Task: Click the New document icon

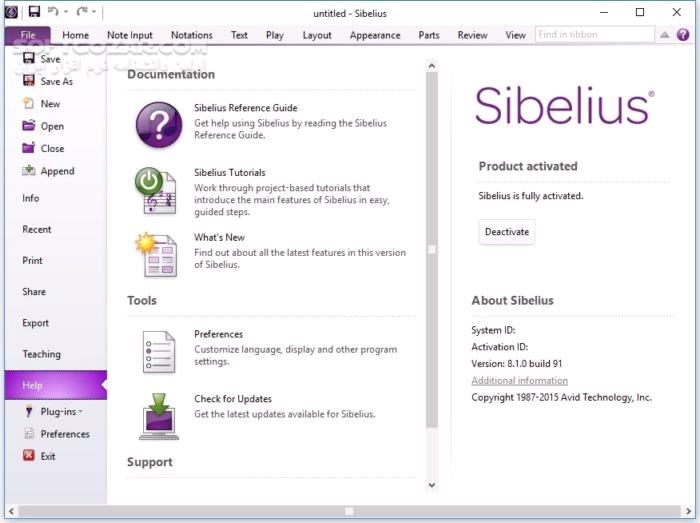Action: [29, 103]
